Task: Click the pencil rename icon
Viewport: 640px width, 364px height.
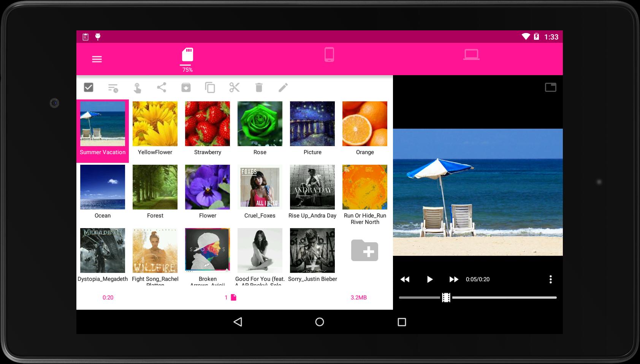Action: 283,88
